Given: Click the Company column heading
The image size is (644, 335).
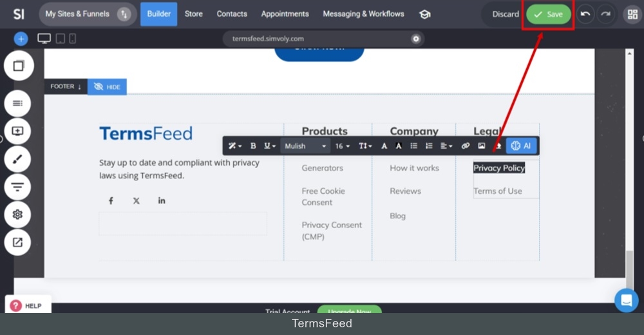Looking at the screenshot, I should [x=414, y=131].
